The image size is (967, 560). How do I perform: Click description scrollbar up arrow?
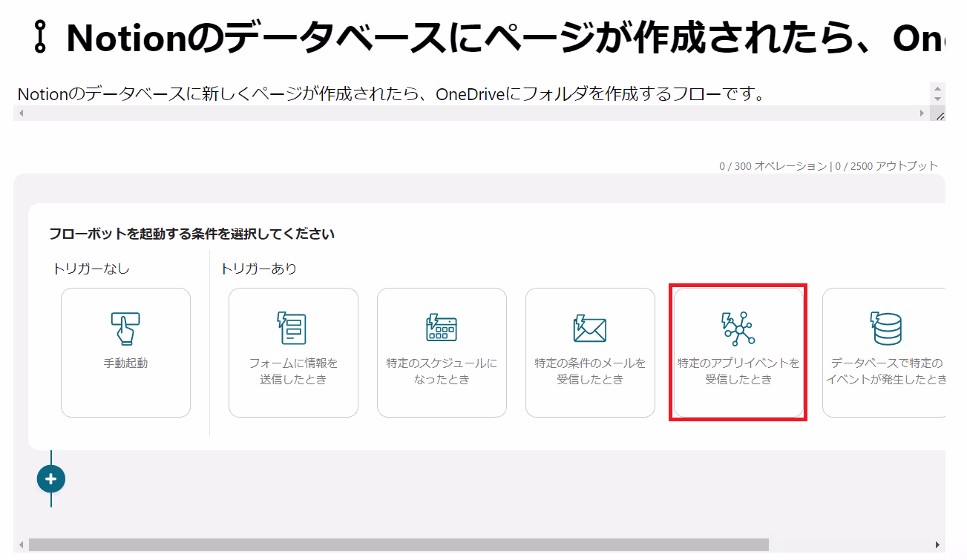pyautogui.click(x=937, y=88)
